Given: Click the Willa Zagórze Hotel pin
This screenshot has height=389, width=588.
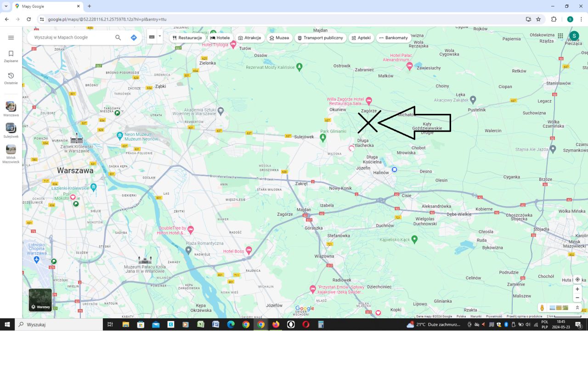Looking at the screenshot, I should click(x=368, y=101).
